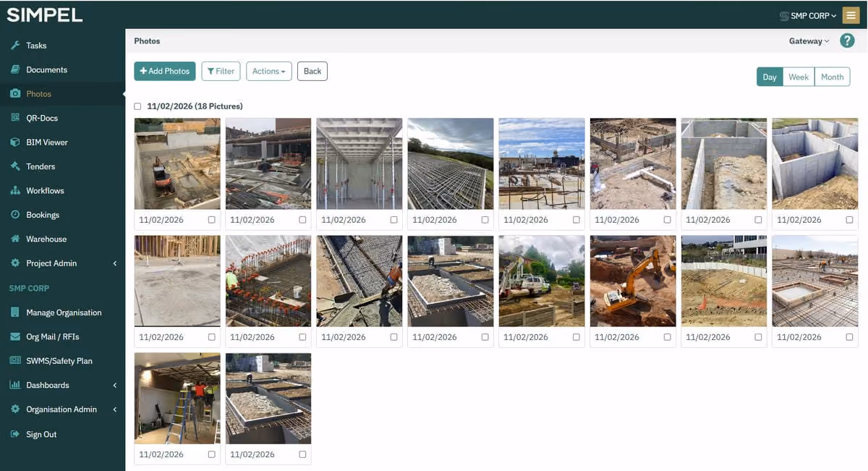Click the Org Mail / RFIs envelope icon

click(x=15, y=336)
